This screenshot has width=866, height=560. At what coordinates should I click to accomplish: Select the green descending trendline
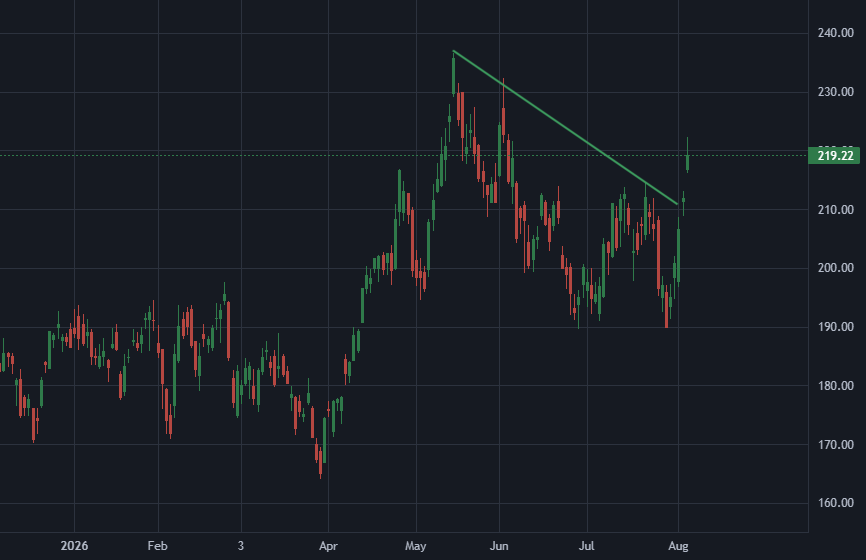(565, 128)
